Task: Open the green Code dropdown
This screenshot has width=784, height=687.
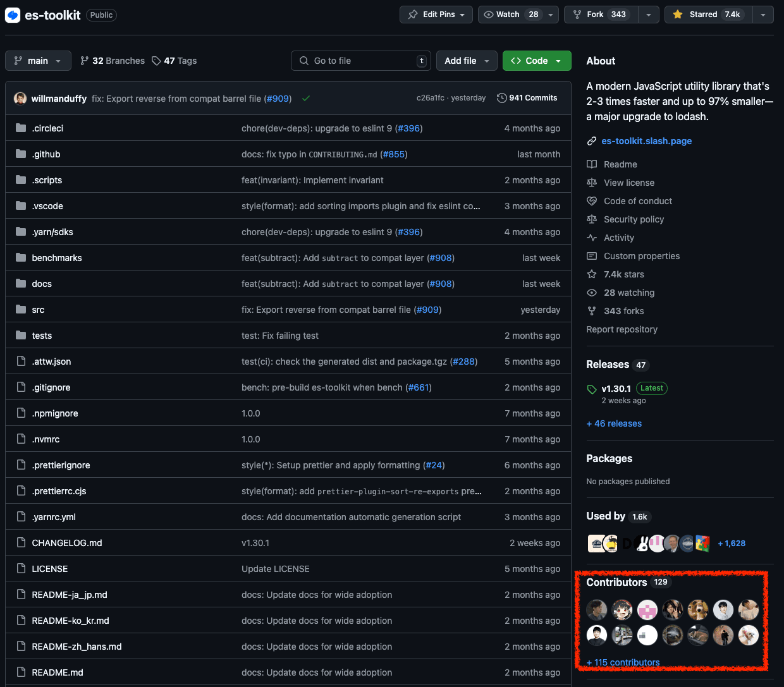Action: point(536,61)
